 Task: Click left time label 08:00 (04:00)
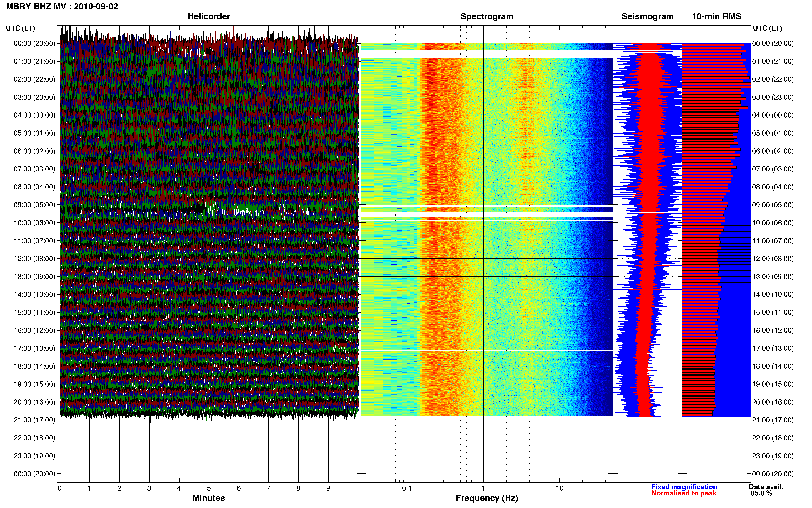coord(34,187)
